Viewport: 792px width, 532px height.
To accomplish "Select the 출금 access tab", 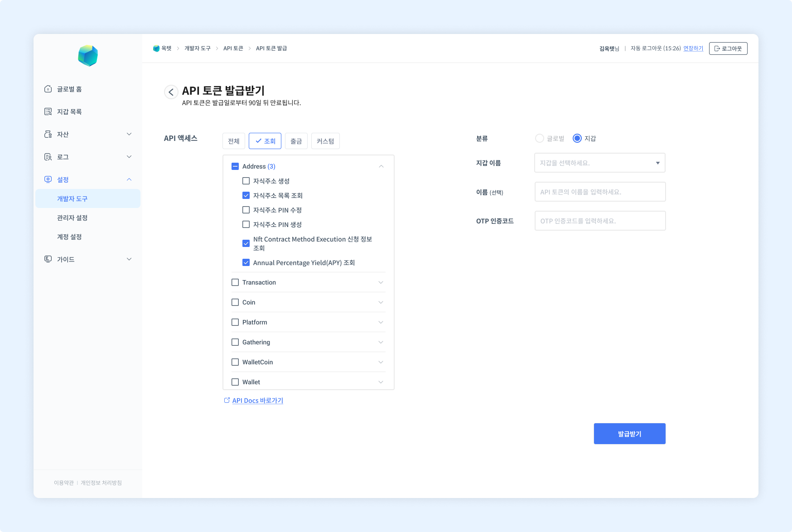I will 296,141.
